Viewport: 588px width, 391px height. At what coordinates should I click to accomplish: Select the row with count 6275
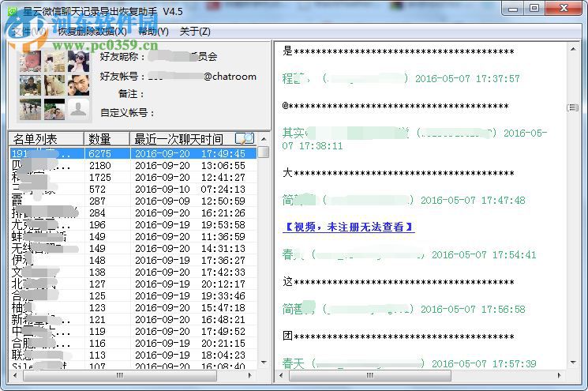click(133, 153)
